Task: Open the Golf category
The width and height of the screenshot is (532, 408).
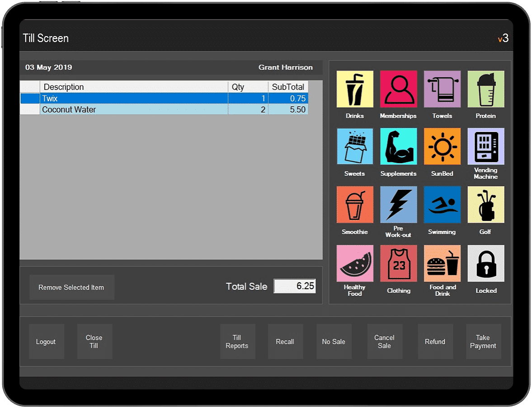Action: (x=485, y=205)
